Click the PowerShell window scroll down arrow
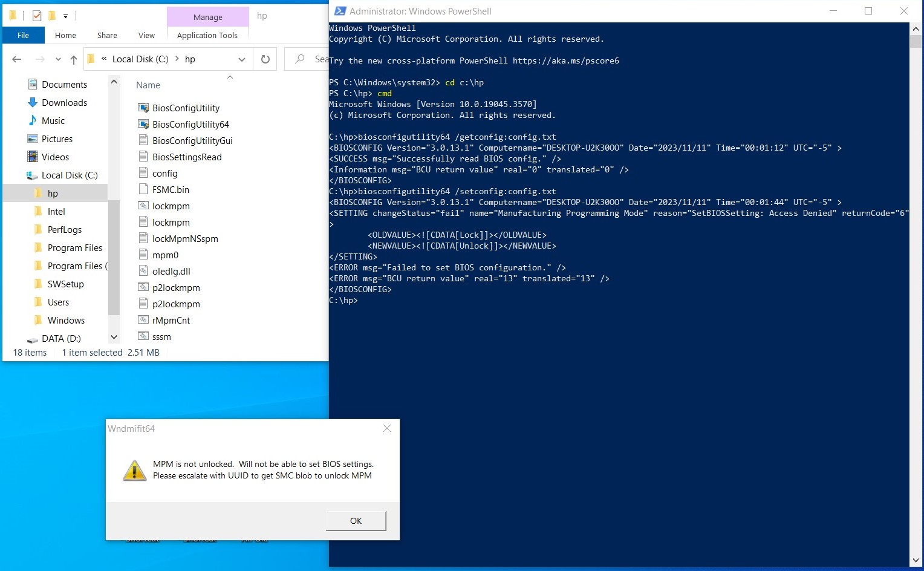 coord(916,561)
